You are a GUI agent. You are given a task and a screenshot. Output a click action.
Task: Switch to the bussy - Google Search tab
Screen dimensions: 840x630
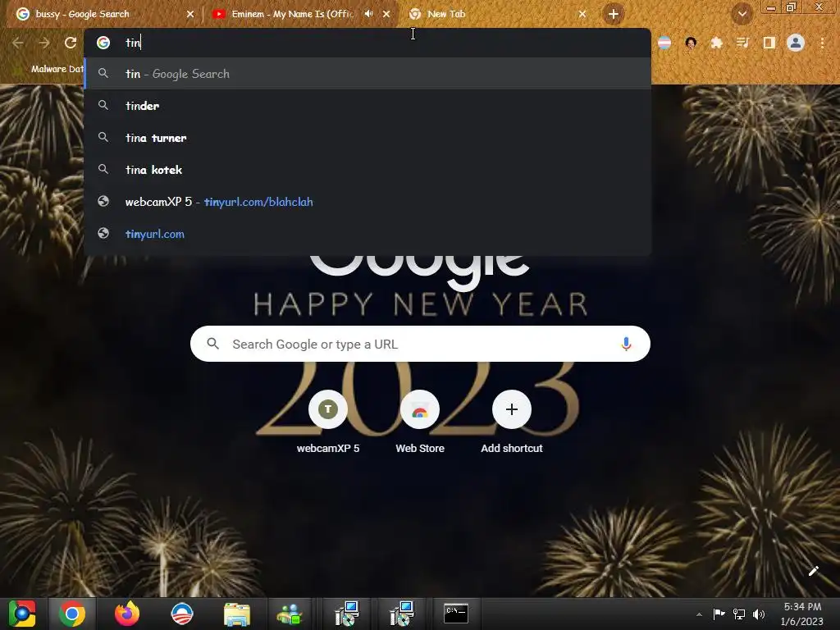tap(102, 14)
